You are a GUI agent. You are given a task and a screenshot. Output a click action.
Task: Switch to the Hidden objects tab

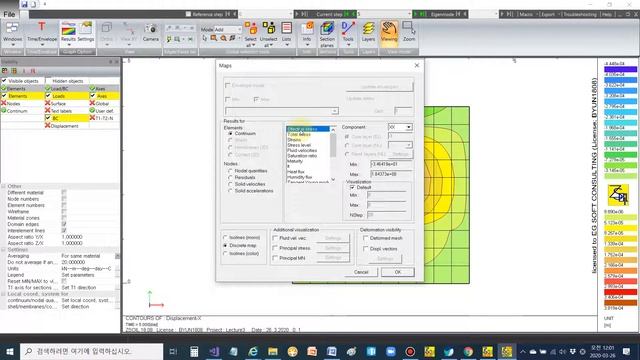click(x=68, y=81)
